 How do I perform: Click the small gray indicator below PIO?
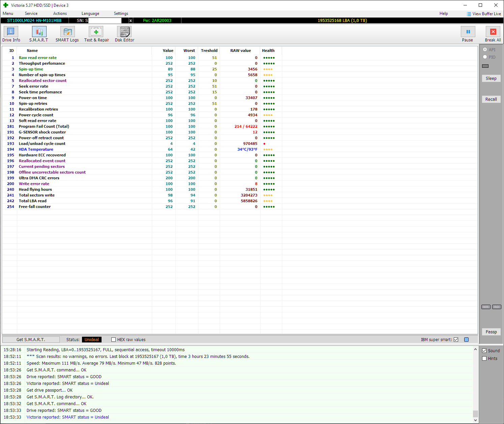click(485, 66)
